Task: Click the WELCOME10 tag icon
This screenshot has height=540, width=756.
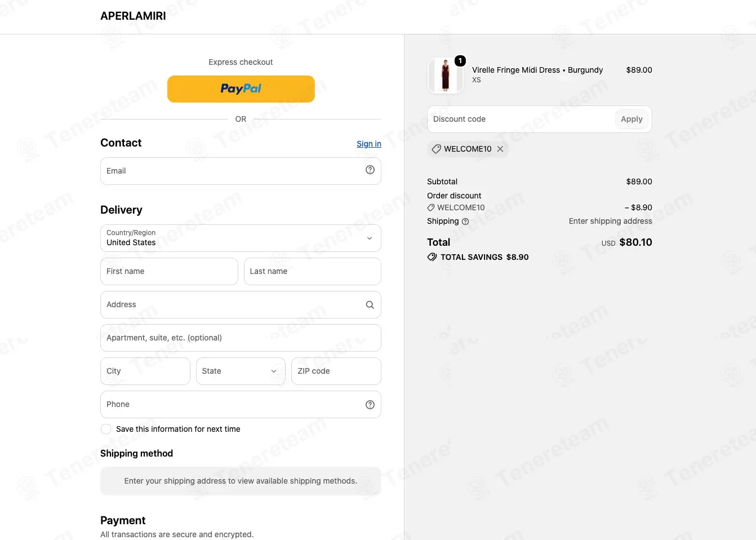Action: [436, 149]
